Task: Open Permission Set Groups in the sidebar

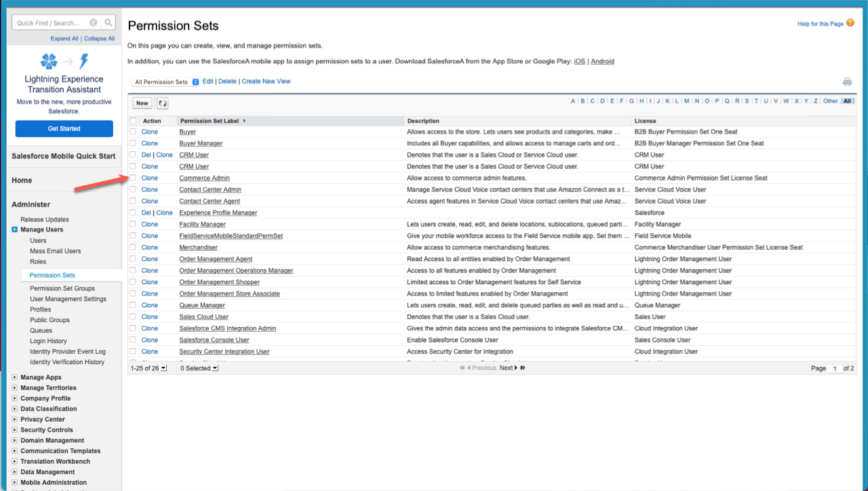Action: point(62,288)
